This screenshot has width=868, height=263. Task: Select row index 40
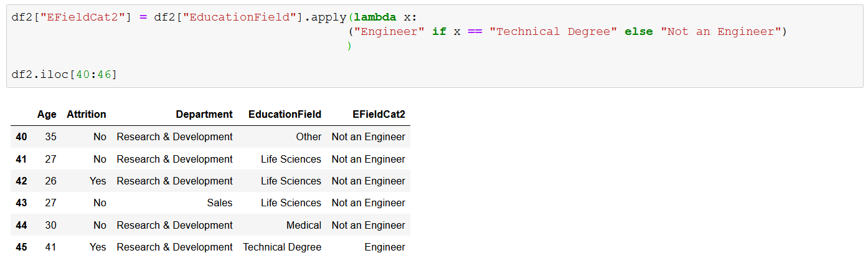pos(21,137)
